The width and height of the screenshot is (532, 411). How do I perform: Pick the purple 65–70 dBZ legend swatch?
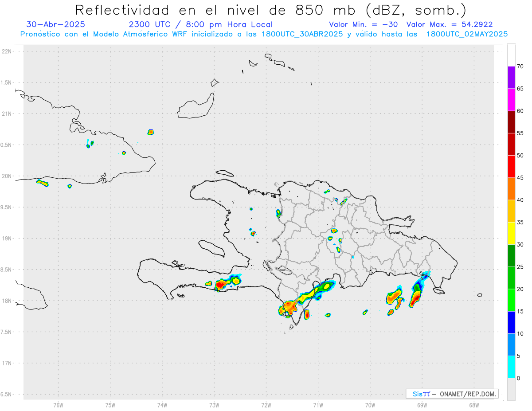[x=511, y=77]
